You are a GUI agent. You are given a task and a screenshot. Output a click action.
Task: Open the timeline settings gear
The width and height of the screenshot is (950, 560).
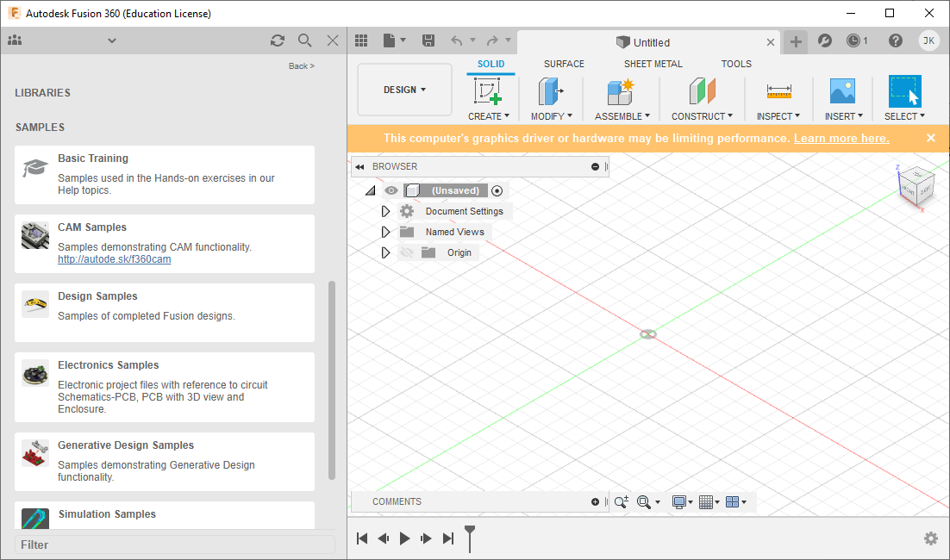[x=931, y=538]
